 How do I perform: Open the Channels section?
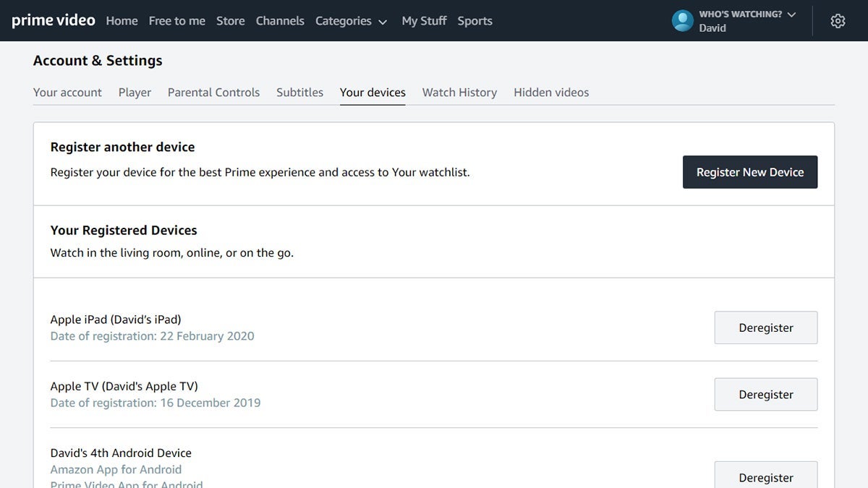click(x=280, y=21)
